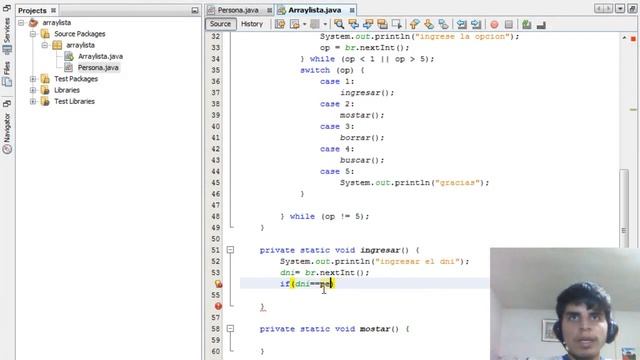
Task: Go to Previous Bookmark icon
Action: tap(415, 24)
